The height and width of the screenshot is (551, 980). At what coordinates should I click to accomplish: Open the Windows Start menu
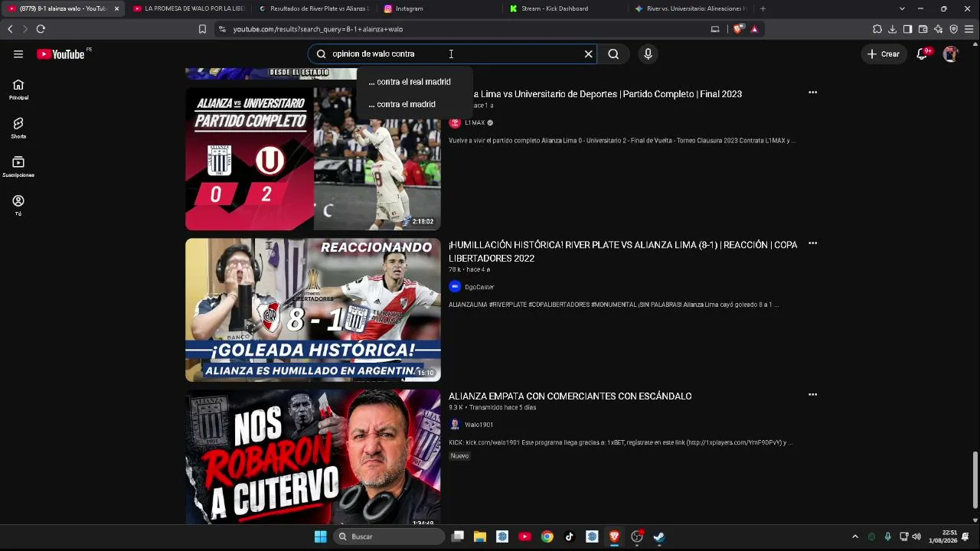click(x=321, y=536)
